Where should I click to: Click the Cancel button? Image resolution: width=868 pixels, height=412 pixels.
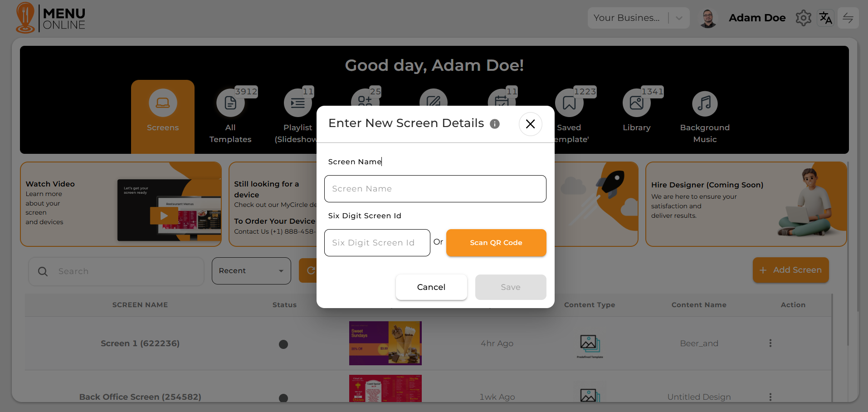coord(431,287)
